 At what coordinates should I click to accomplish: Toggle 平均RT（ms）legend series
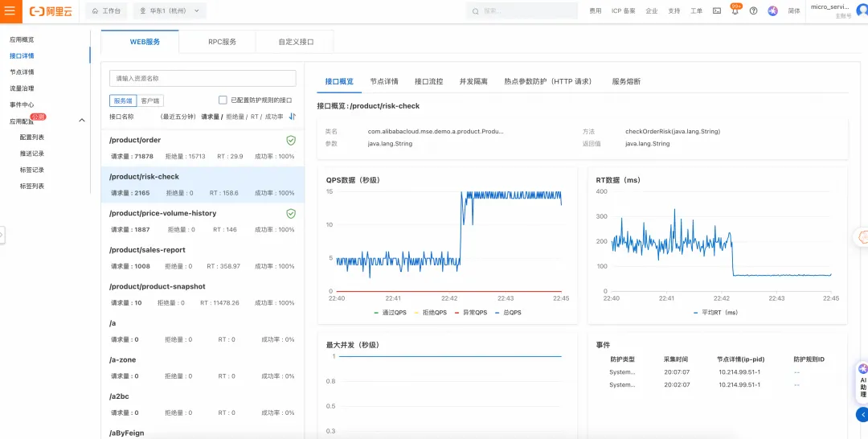[x=716, y=312]
